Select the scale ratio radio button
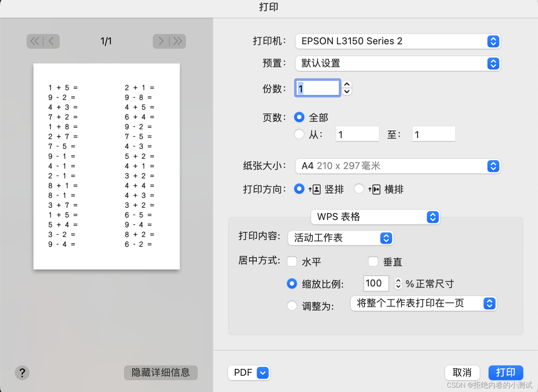This screenshot has height=392, width=538. (292, 283)
